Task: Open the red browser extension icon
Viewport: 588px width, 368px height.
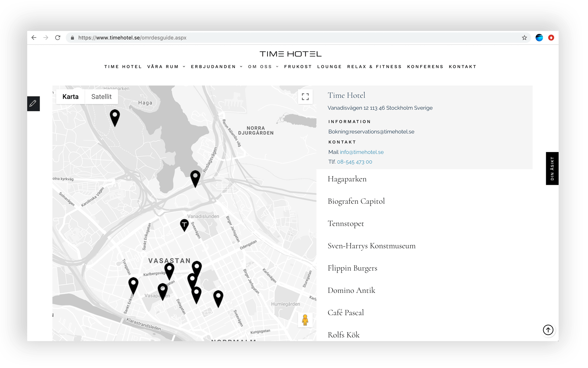Action: (x=551, y=38)
